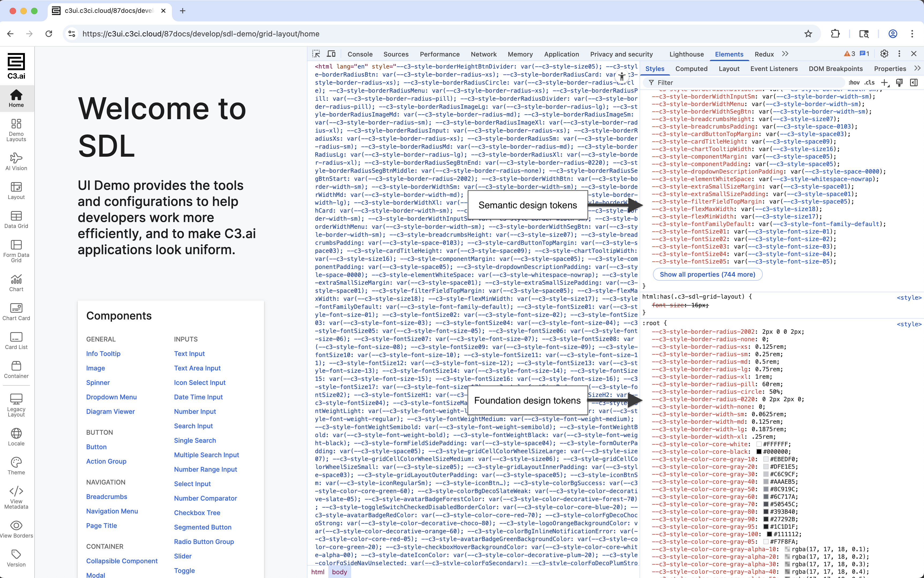Screen dimensions: 924x578
Task: Toggle the .cls element classes panel
Action: click(x=870, y=82)
